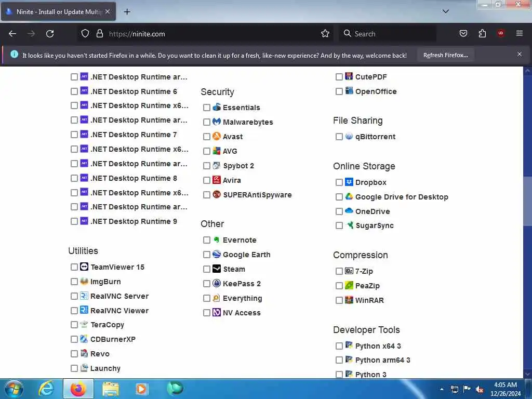
Task: Tick the RealVNC Viewer checkbox
Action: 74,311
